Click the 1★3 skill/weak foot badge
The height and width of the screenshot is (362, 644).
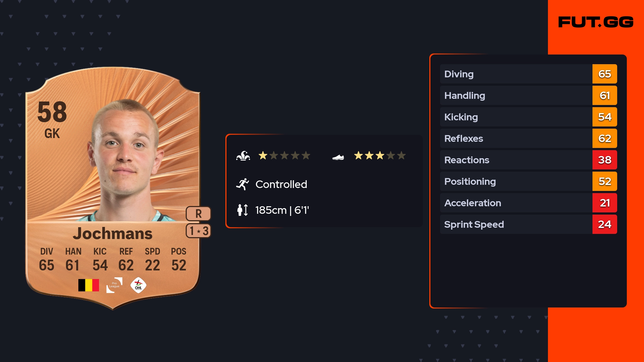[x=198, y=231]
